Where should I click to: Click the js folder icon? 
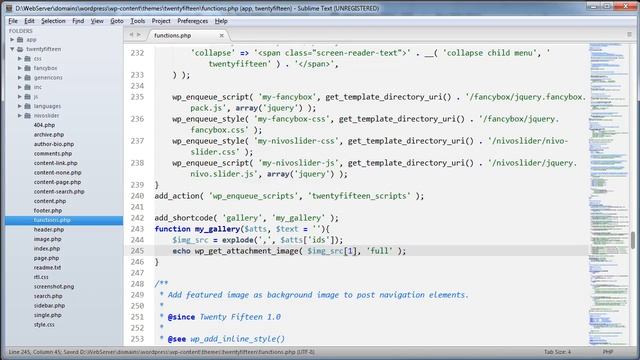coord(27,97)
